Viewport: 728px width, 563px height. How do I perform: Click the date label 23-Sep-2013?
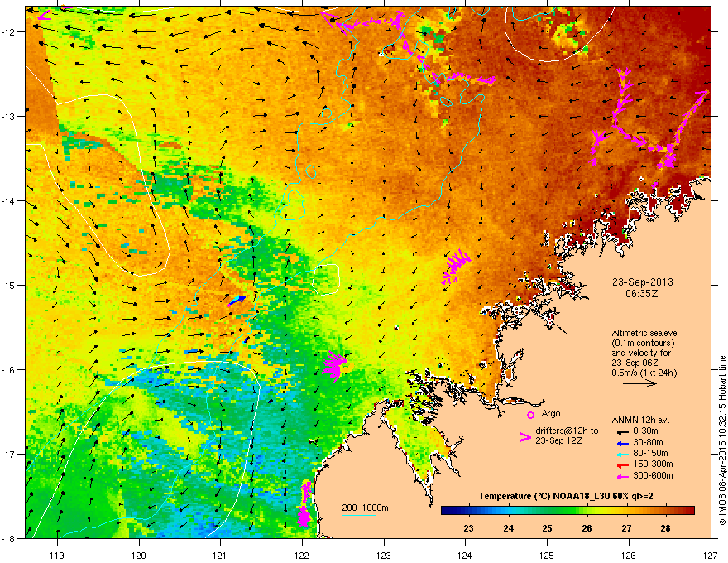[642, 282]
